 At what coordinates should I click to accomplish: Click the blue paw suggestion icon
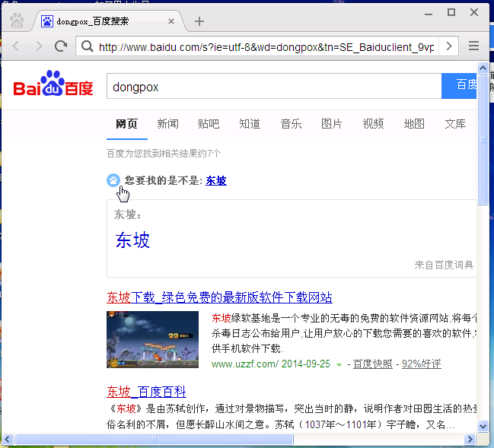[113, 180]
